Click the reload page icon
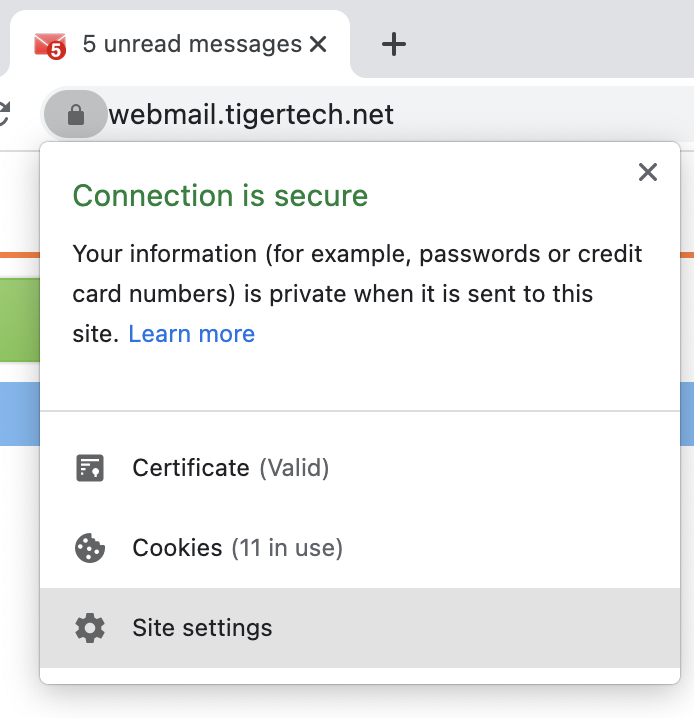694x718 pixels. click(4, 114)
